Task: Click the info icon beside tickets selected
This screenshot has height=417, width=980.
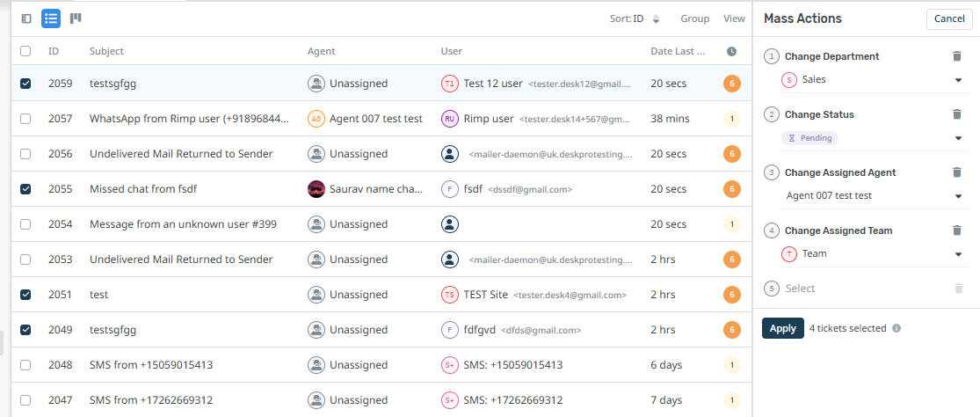Action: pyautogui.click(x=897, y=329)
